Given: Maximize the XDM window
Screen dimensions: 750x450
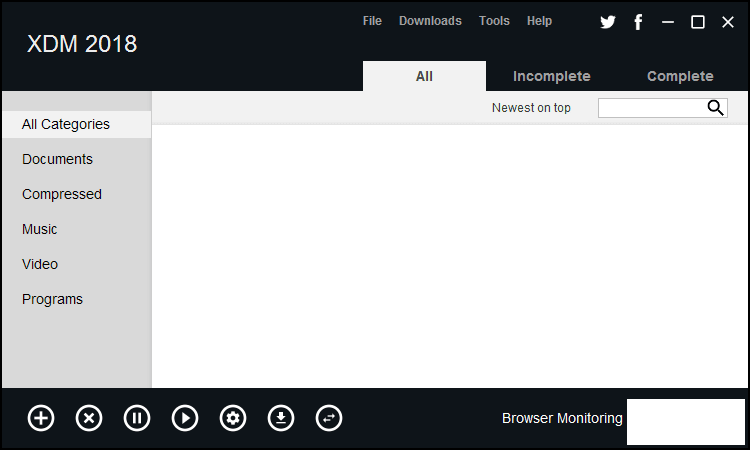Looking at the screenshot, I should [698, 22].
